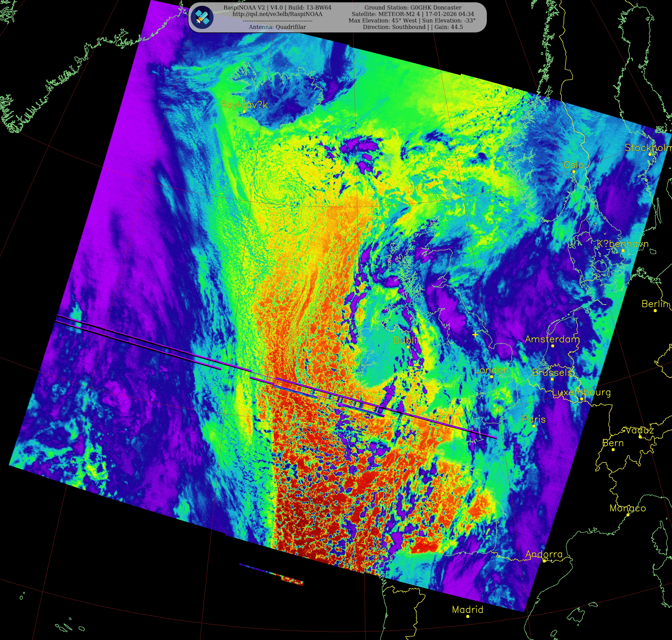Select the Oslo city marker dot

pyautogui.click(x=573, y=172)
